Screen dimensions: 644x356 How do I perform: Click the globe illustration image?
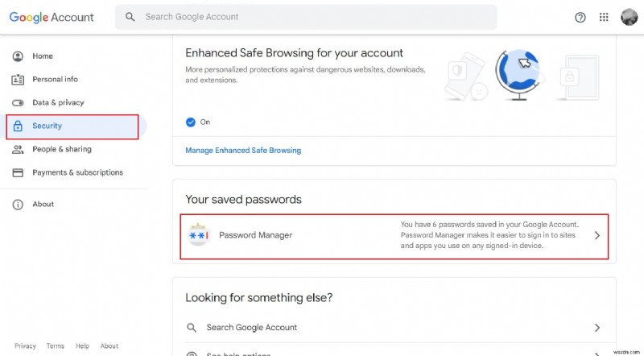click(x=518, y=75)
